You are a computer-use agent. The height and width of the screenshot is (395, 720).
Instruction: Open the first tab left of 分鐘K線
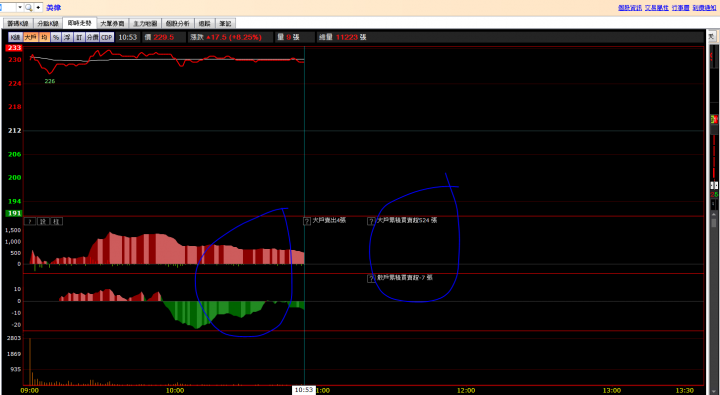click(18, 23)
